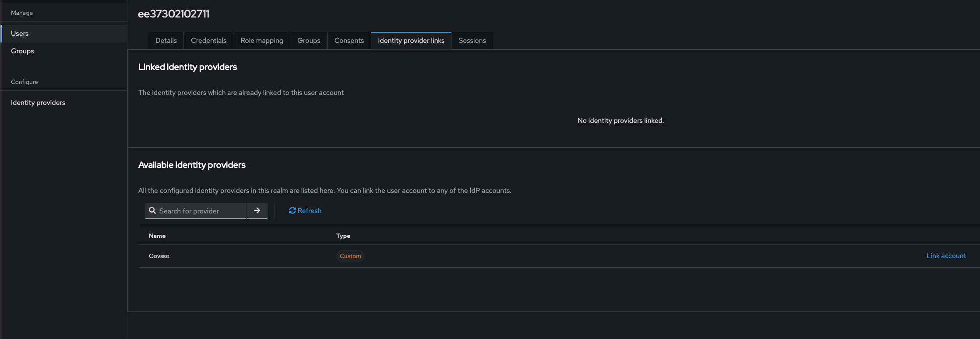The image size is (980, 339).
Task: Open the Role mapping tab
Action: click(x=262, y=41)
